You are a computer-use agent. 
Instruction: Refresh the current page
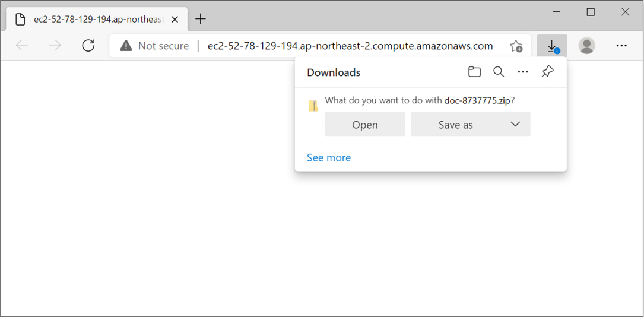point(88,46)
